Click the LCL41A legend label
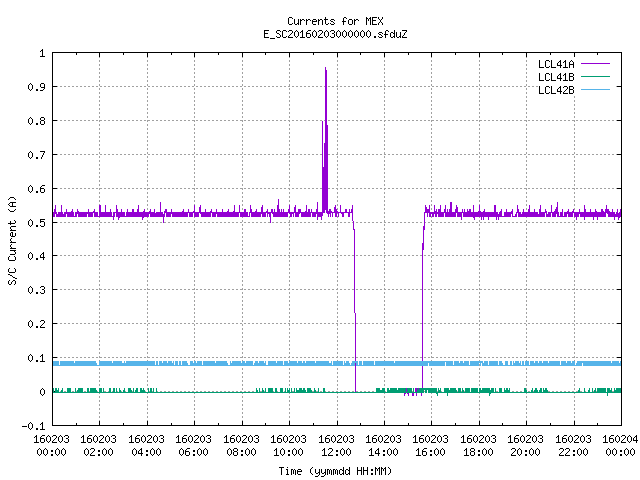The image size is (640, 480). pos(556,64)
